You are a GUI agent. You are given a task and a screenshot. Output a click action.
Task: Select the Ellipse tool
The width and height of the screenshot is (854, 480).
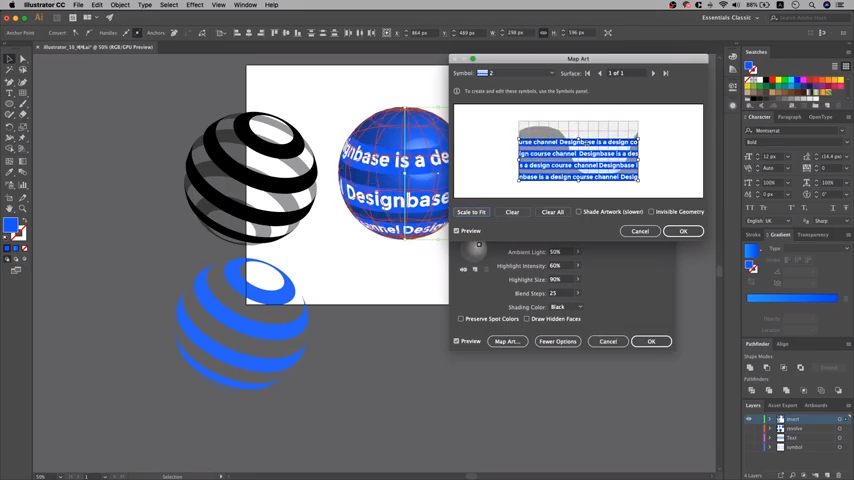pyautogui.click(x=9, y=104)
